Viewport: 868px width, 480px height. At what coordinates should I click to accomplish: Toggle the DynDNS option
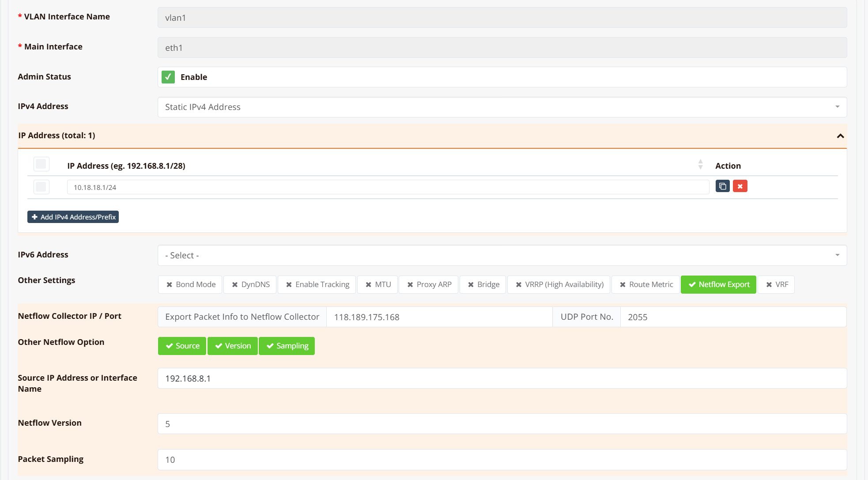(x=250, y=285)
